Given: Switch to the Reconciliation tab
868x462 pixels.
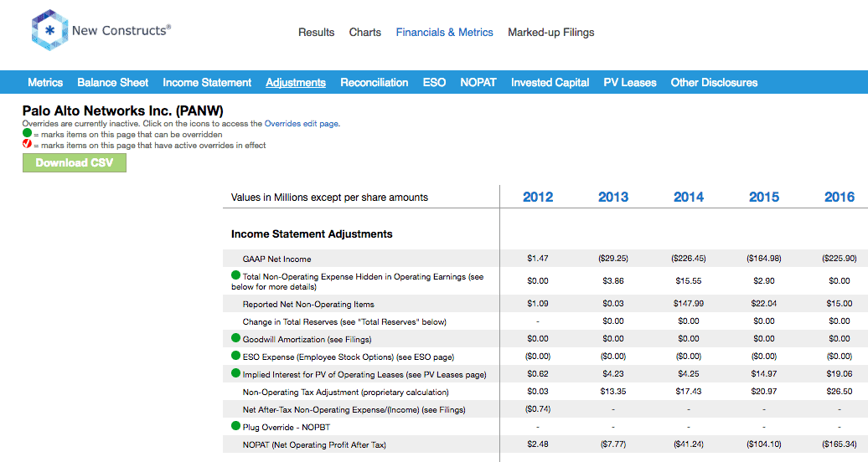Looking at the screenshot, I should [375, 83].
